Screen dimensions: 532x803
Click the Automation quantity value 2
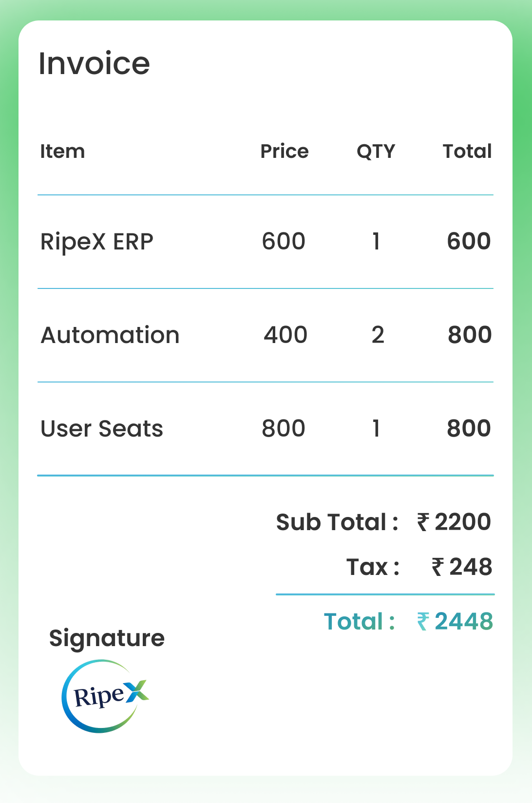(x=378, y=335)
